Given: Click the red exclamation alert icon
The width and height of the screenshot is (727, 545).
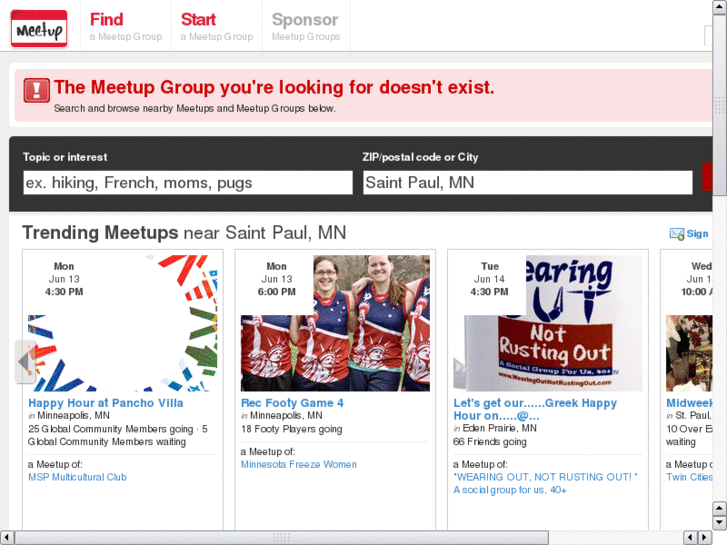Looking at the screenshot, I should pyautogui.click(x=37, y=90).
